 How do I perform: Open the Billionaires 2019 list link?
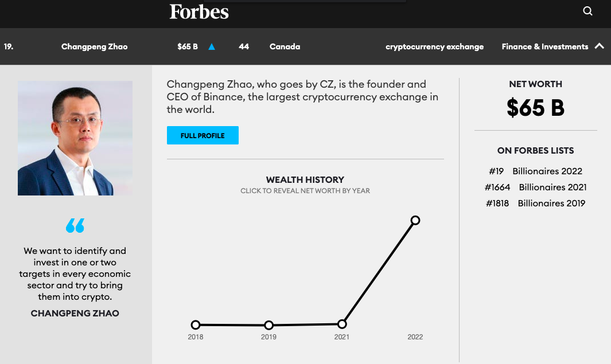click(551, 203)
